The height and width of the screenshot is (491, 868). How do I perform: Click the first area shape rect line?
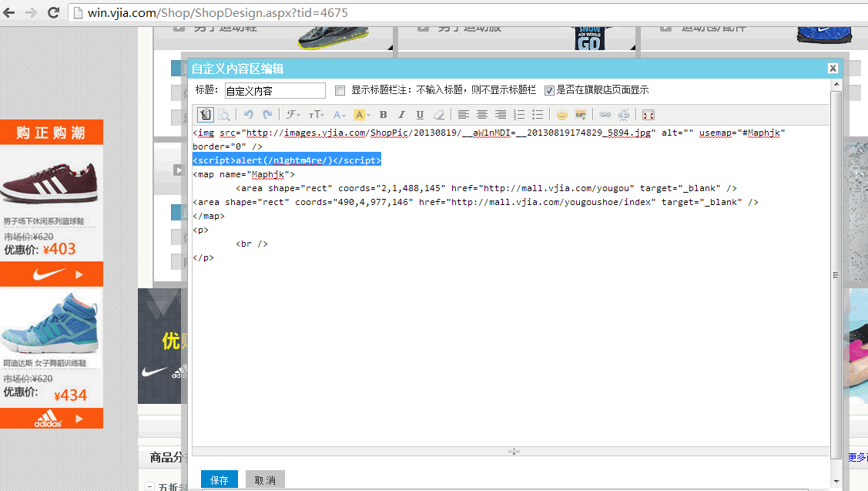486,188
